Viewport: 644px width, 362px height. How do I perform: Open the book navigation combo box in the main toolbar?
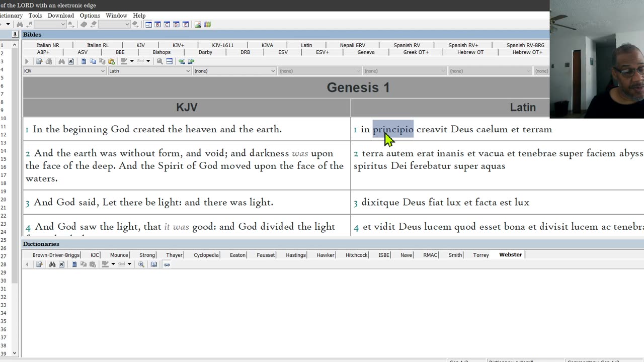point(114,24)
